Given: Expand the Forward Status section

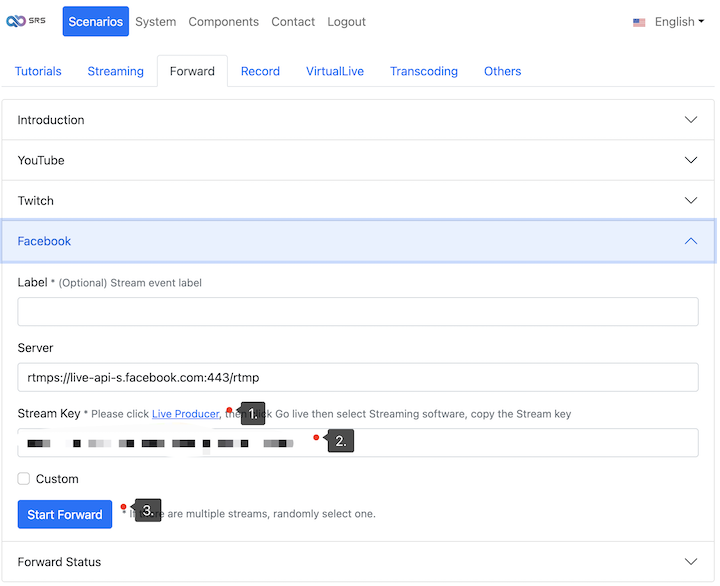Looking at the screenshot, I should pos(358,562).
